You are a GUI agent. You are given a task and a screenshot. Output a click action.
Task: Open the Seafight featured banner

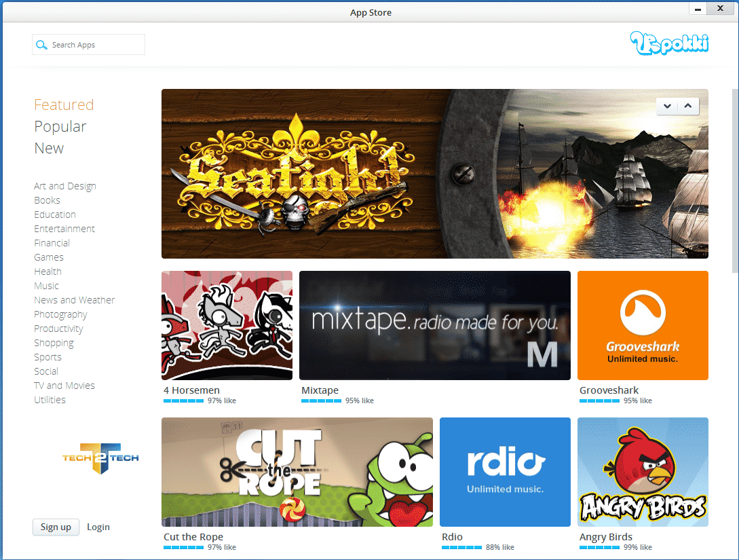point(434,174)
